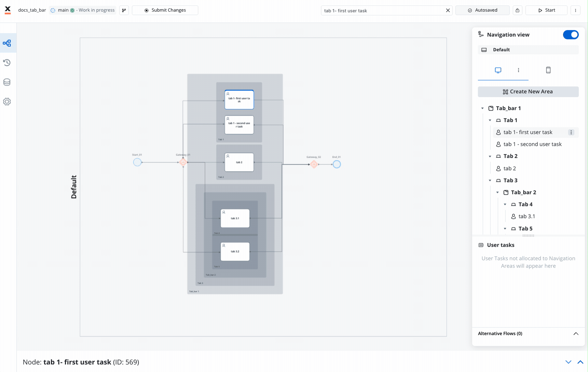Open the process designer sidebar icon

point(7,43)
